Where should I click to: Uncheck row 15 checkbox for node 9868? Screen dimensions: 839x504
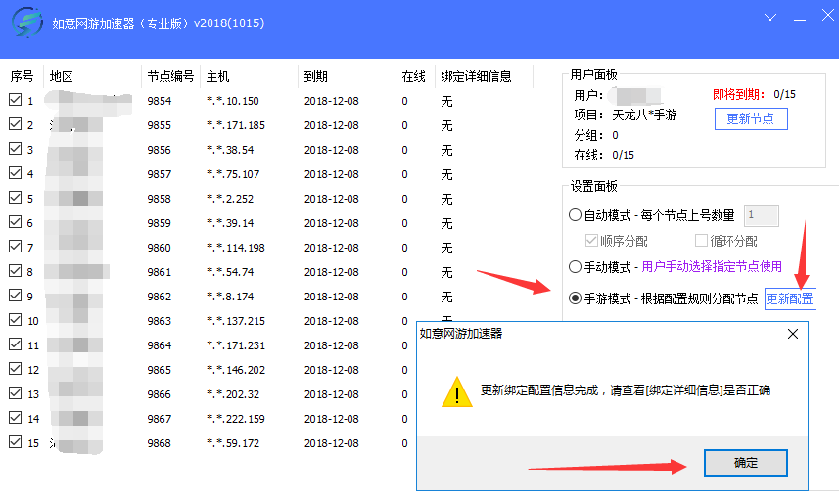pyautogui.click(x=16, y=442)
